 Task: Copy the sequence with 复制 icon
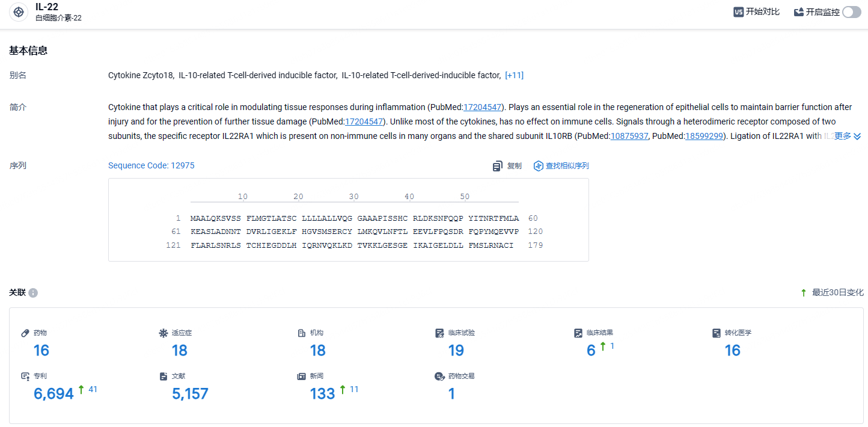[x=497, y=166]
